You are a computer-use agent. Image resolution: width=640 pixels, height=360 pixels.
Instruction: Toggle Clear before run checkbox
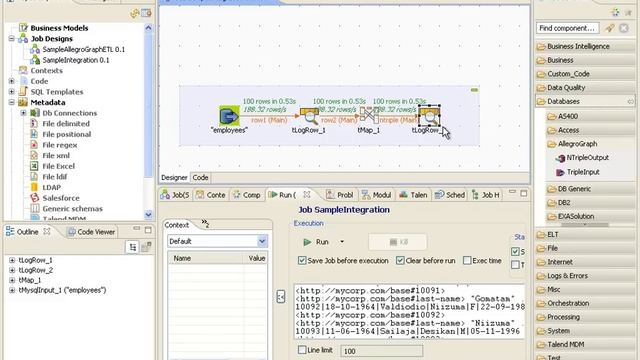[400, 260]
